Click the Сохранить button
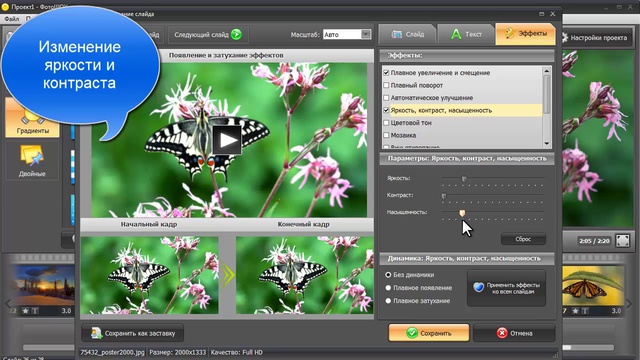Screen dimensions: 640x360 tap(429, 333)
